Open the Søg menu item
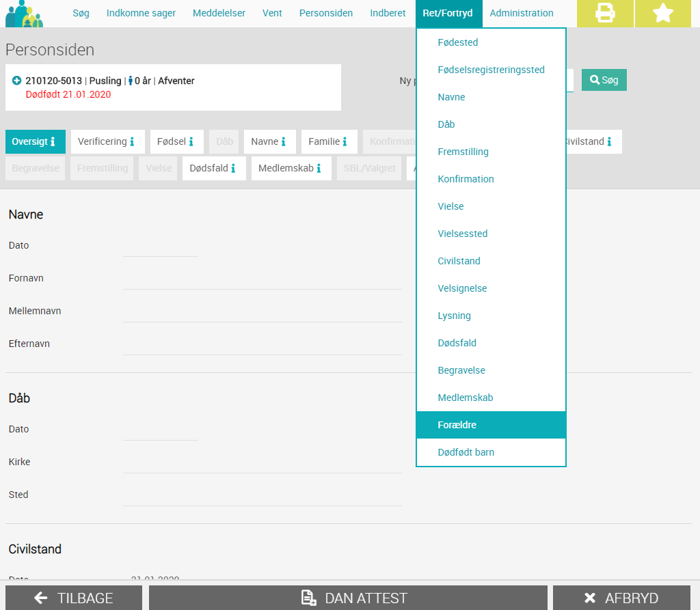The width and height of the screenshot is (700, 610). 81,14
